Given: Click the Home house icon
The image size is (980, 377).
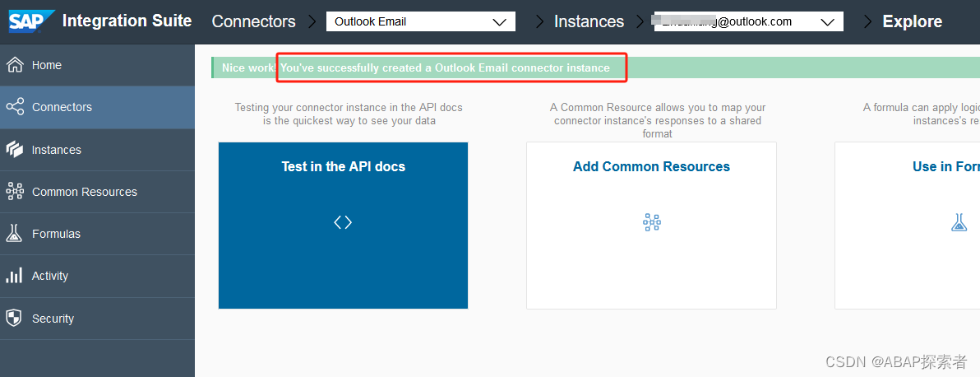Looking at the screenshot, I should tap(14, 64).
